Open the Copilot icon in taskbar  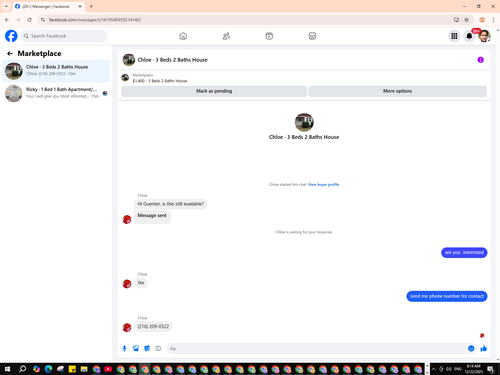click(36, 369)
